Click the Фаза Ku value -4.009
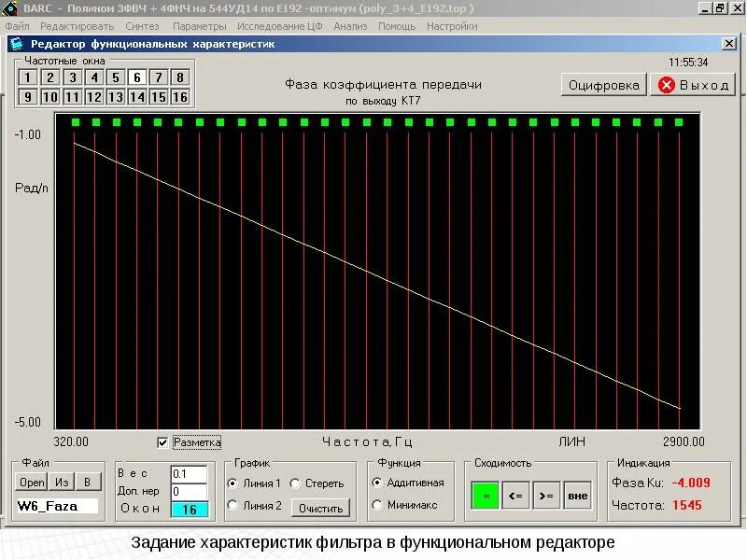747x560 pixels. click(x=691, y=483)
